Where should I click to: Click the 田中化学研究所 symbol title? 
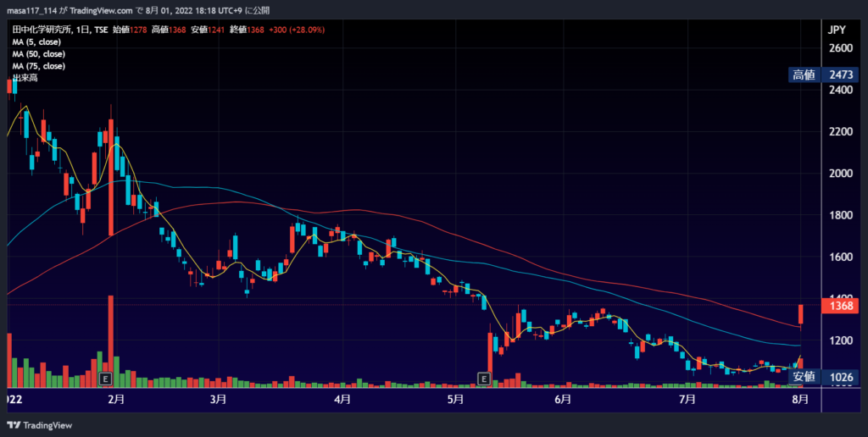[x=43, y=30]
